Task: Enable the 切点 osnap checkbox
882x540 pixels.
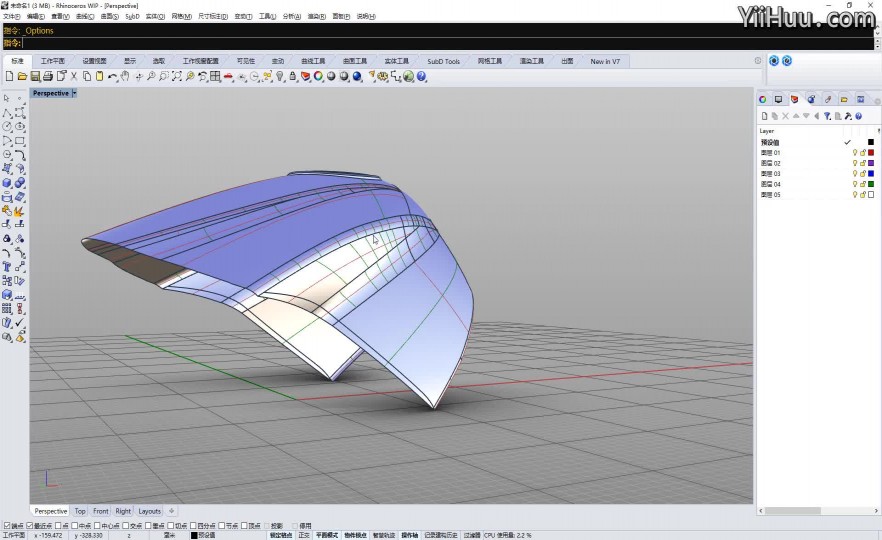Action: [170, 526]
